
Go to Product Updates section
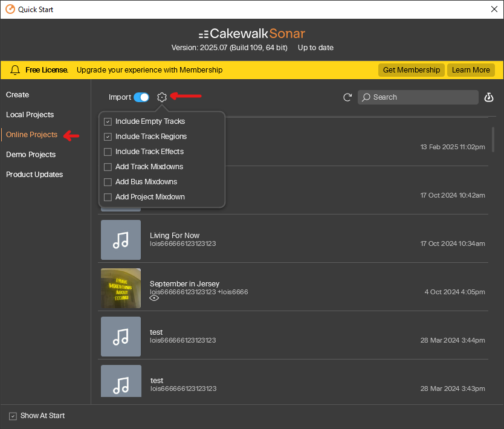click(x=34, y=175)
